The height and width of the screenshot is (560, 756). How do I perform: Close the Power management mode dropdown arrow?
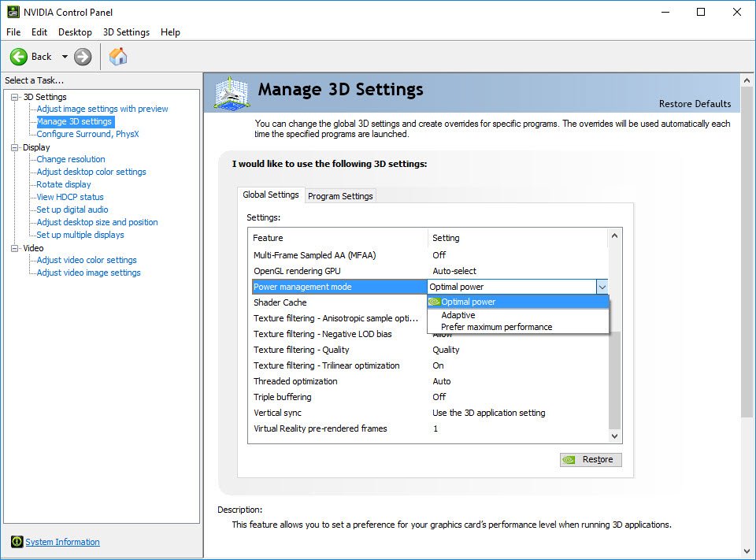coord(602,287)
